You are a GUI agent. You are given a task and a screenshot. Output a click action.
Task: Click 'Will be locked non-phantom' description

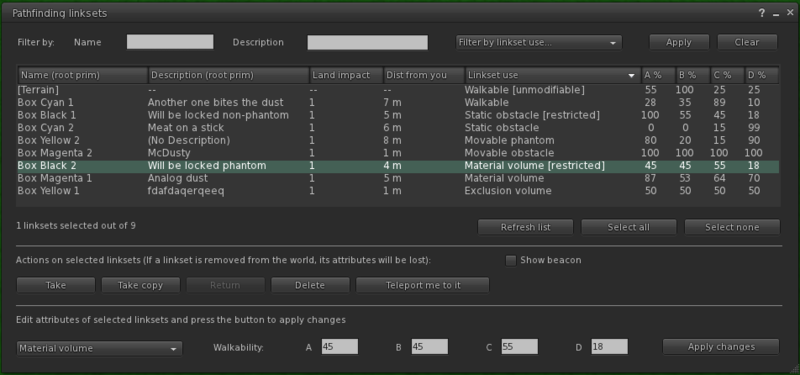click(x=218, y=115)
